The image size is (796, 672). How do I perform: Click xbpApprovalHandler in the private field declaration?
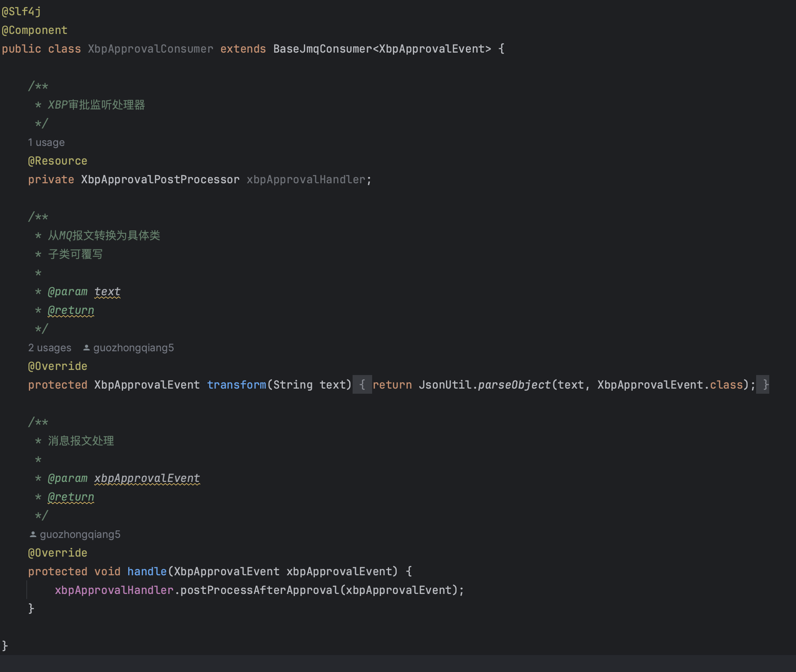(x=306, y=180)
